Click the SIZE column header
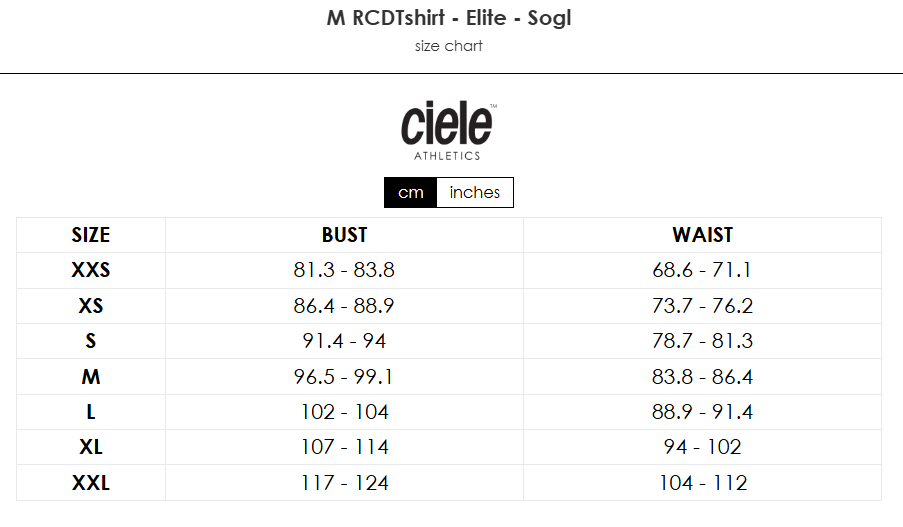The height and width of the screenshot is (527, 903). click(x=91, y=235)
